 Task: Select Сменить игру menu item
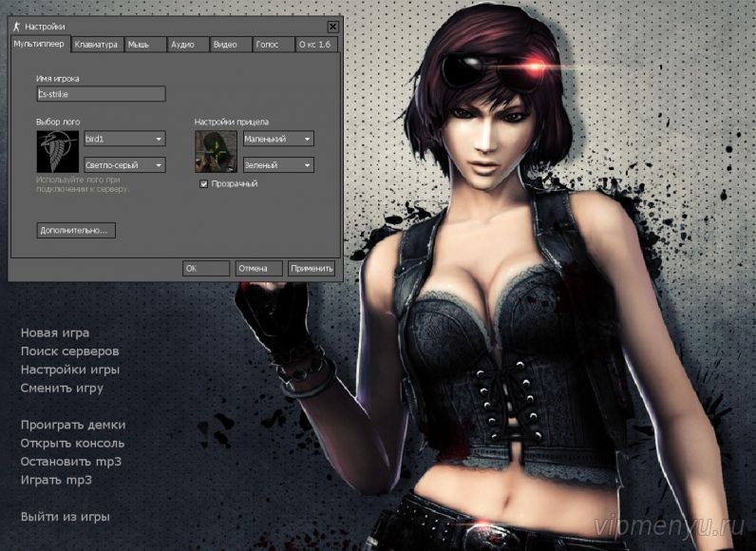pyautogui.click(x=62, y=388)
